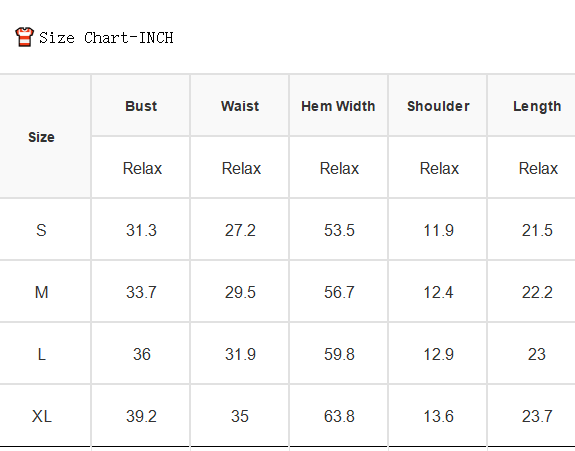Image resolution: width=575 pixels, height=451 pixels.
Task: Select the Length column header
Action: [x=537, y=106]
